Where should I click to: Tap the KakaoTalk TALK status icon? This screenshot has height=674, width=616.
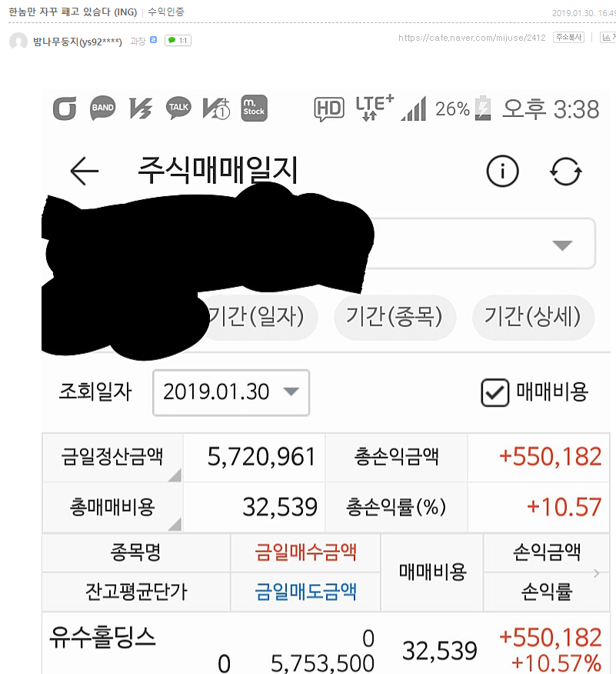[x=178, y=108]
